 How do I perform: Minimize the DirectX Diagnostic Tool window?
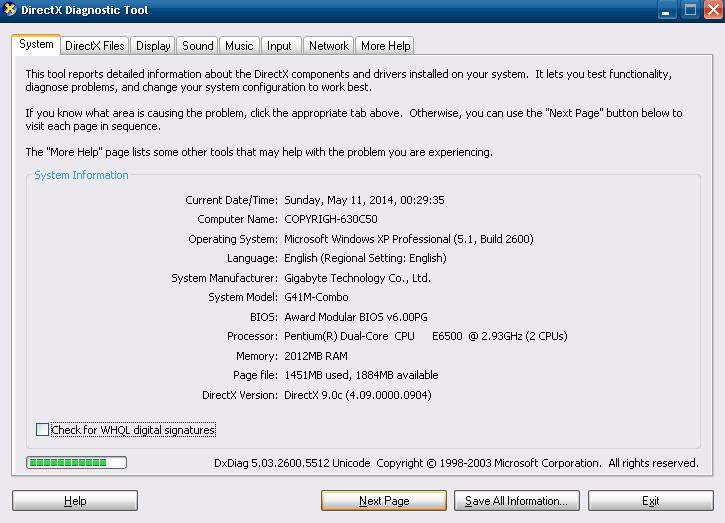666,10
